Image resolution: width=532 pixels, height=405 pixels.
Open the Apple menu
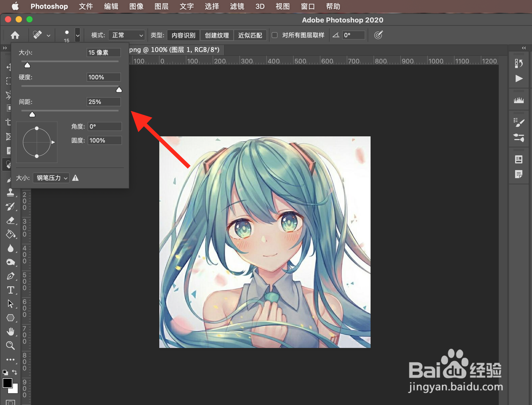point(15,6)
